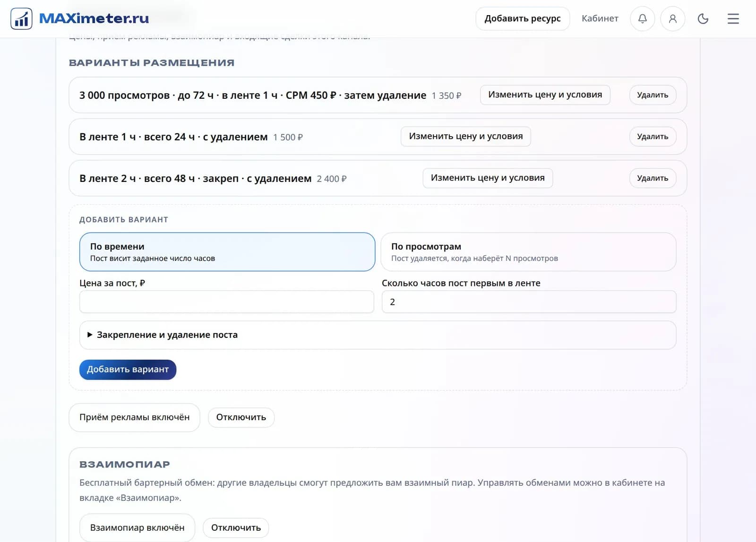756x542 pixels.
Task: Click the Взаимопиар включён status pill
Action: [x=137, y=528]
